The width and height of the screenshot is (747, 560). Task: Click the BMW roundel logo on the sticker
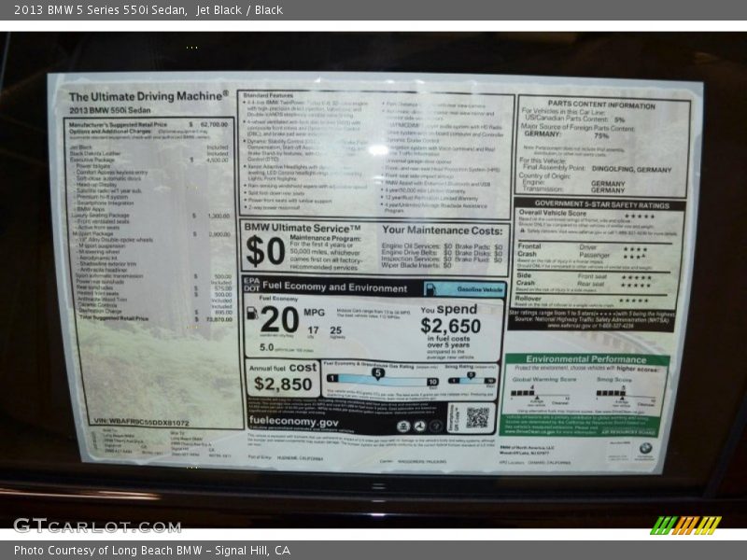[645, 449]
